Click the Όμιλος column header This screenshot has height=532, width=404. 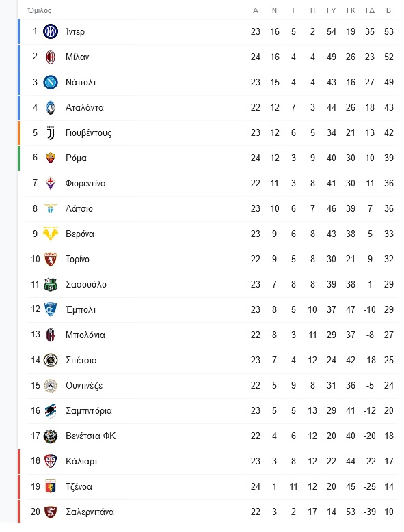coord(40,10)
